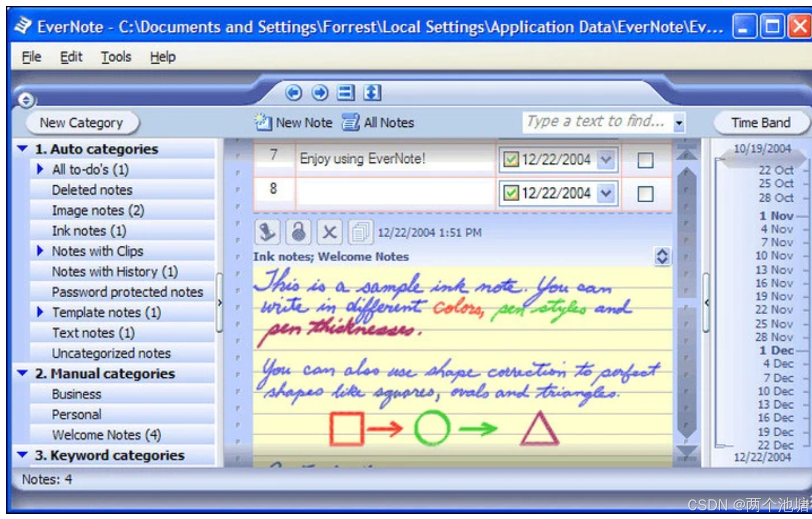This screenshot has width=812, height=519.
Task: Click the 1 Nov marker on Time Band
Action: (776, 216)
